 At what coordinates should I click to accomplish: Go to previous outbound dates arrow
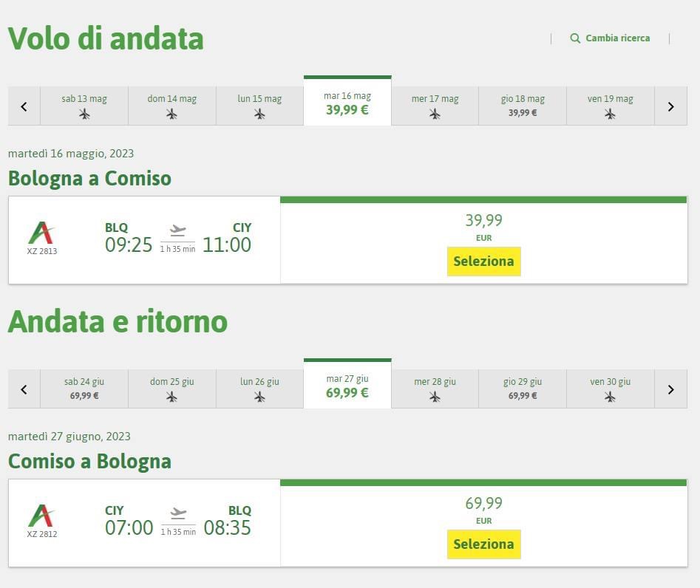(24, 106)
